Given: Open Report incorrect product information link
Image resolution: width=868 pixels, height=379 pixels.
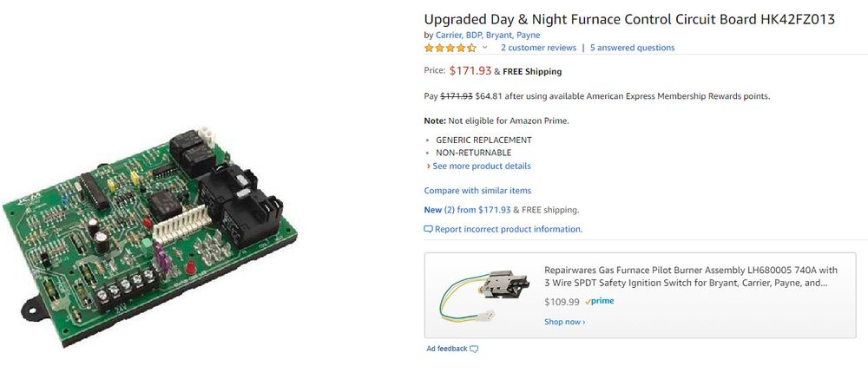Looking at the screenshot, I should coord(508,229).
